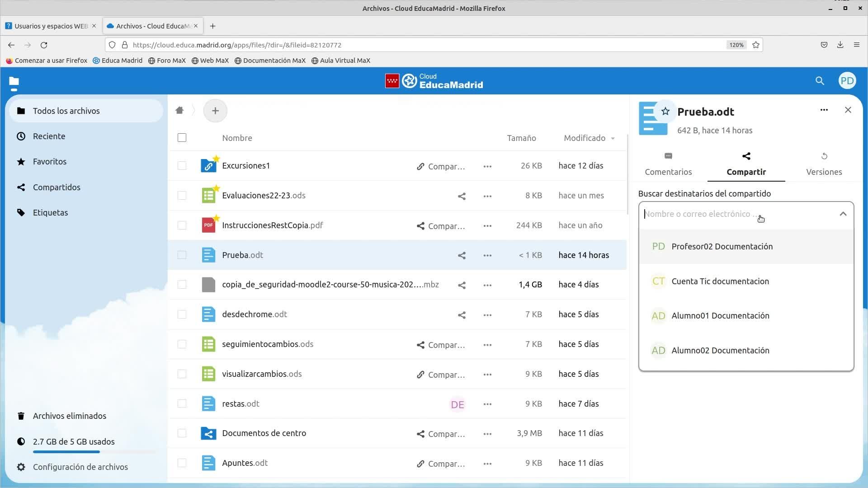Check the select-all files checkbox

[x=182, y=138]
